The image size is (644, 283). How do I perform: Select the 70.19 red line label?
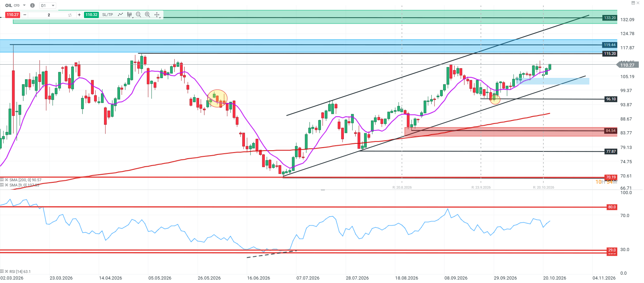(x=611, y=177)
